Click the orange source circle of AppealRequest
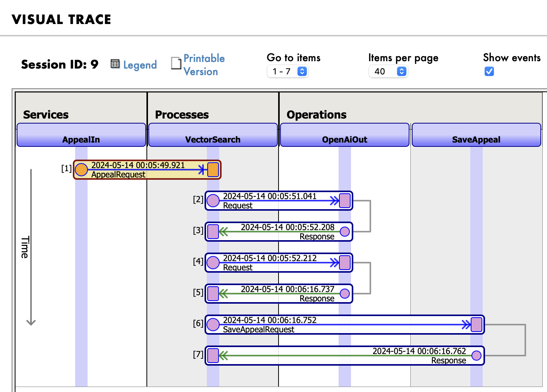 81,170
